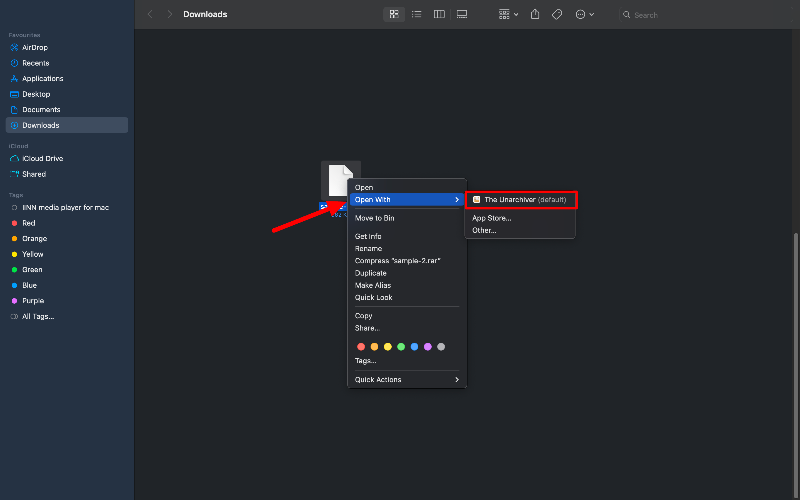
Task: Select the Orange tag in sidebar
Action: tap(67, 239)
